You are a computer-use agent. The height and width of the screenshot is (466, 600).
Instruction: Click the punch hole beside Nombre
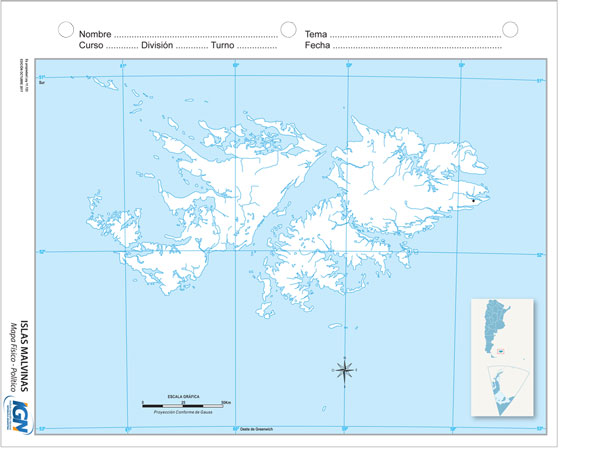(x=66, y=29)
